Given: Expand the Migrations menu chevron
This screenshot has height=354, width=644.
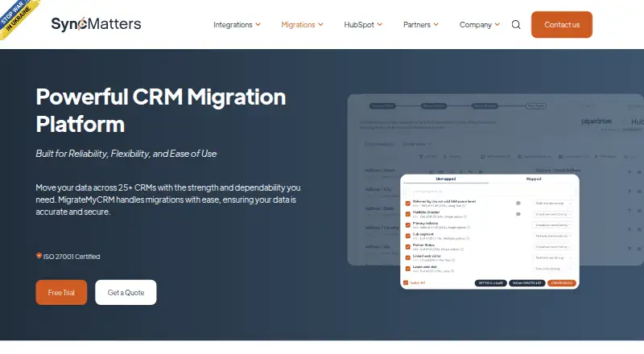Looking at the screenshot, I should (320, 24).
